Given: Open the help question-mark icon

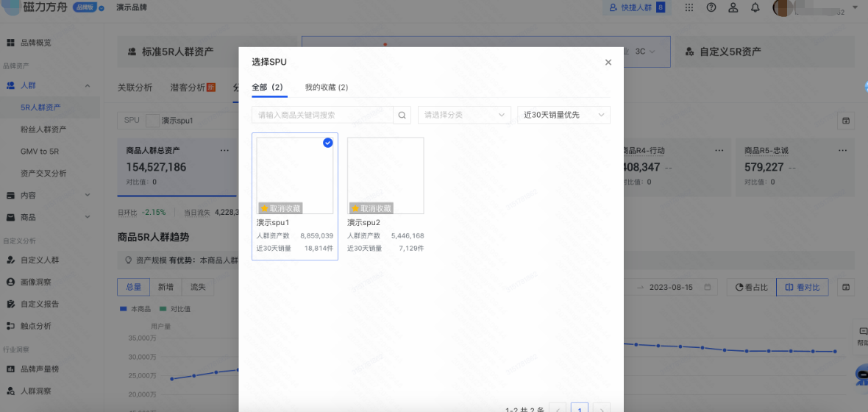Looking at the screenshot, I should (x=711, y=8).
